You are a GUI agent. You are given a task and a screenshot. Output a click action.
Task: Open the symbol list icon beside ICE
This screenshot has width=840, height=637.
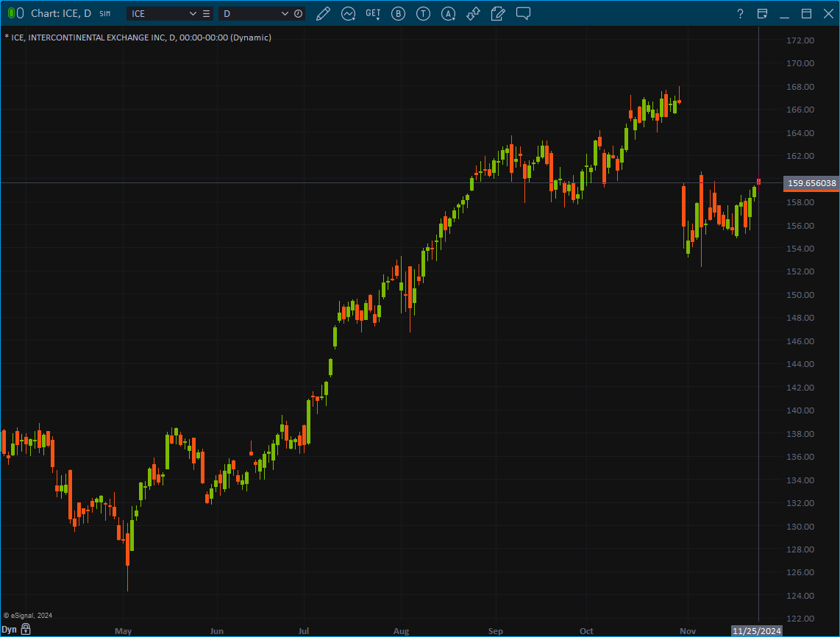click(206, 14)
